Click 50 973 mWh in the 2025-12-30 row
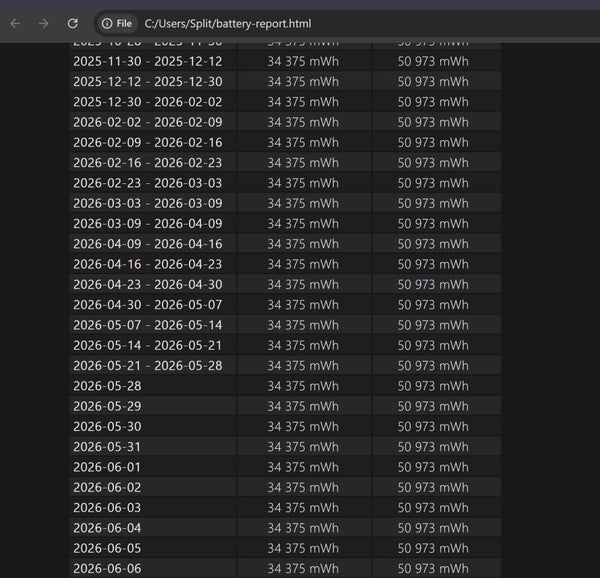The height and width of the screenshot is (578, 600). (x=433, y=102)
